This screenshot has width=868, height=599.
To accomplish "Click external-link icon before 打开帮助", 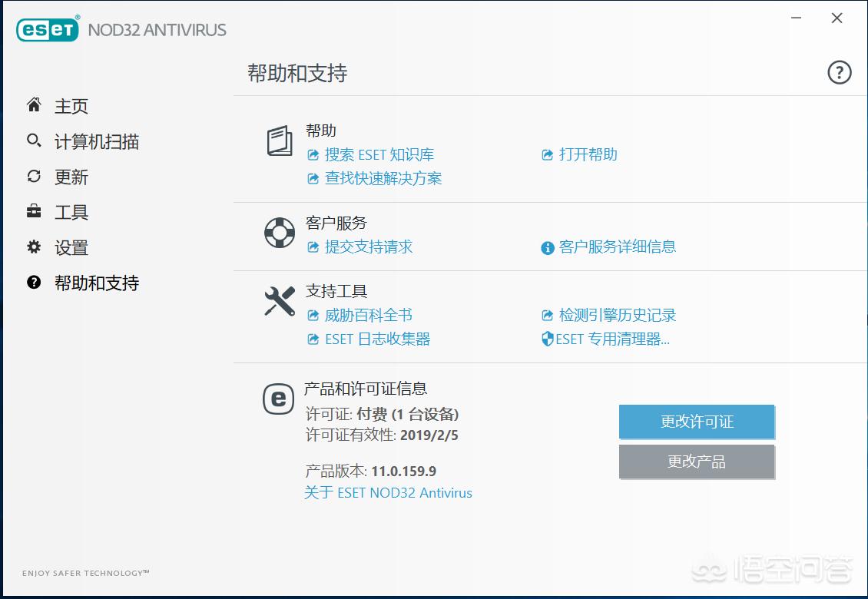I will coord(548,155).
